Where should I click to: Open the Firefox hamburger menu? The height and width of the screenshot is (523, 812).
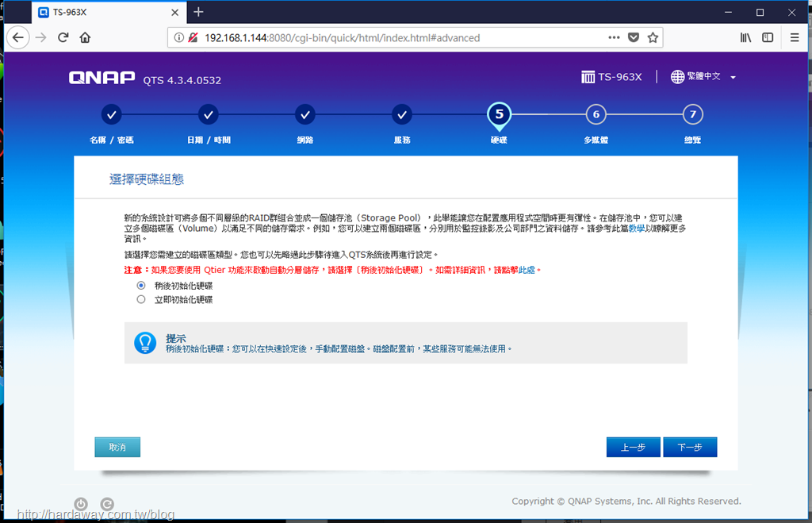pyautogui.click(x=795, y=38)
